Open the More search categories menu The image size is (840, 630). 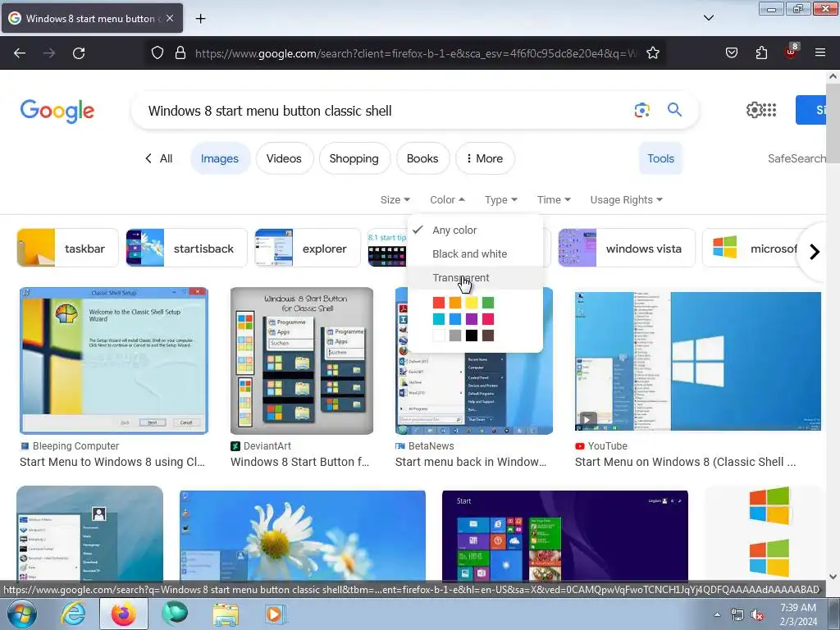tap(485, 158)
